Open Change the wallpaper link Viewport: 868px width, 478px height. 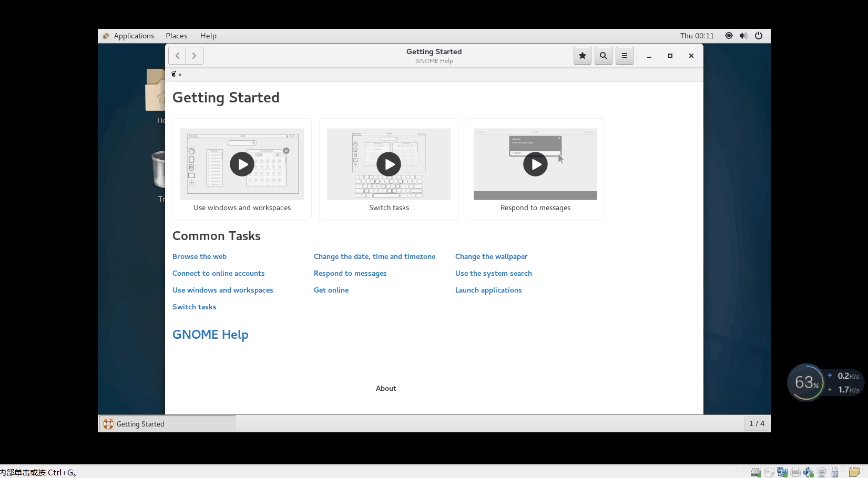coord(491,256)
